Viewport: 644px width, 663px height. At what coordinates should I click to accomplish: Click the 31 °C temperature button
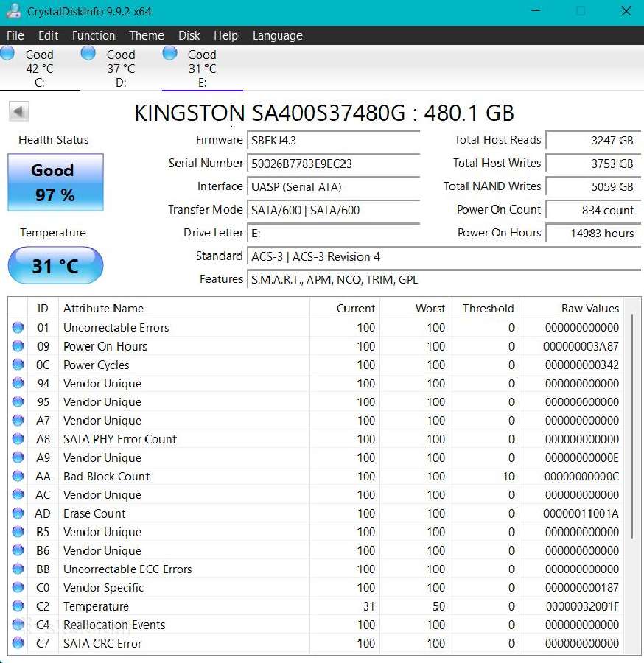(x=55, y=265)
